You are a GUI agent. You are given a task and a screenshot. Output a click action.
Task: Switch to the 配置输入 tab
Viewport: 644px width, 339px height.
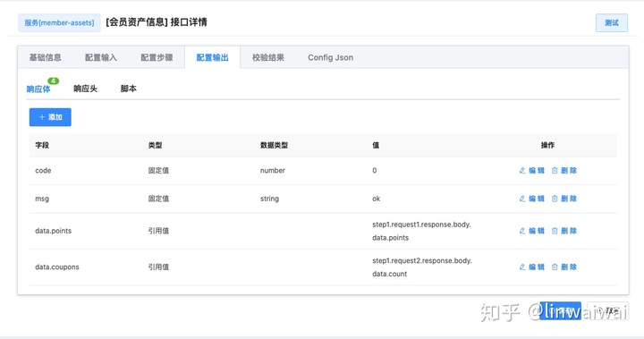tap(101, 57)
